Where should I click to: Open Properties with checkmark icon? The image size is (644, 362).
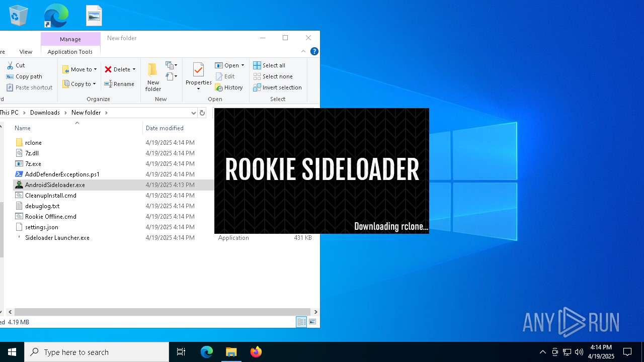pos(198,70)
